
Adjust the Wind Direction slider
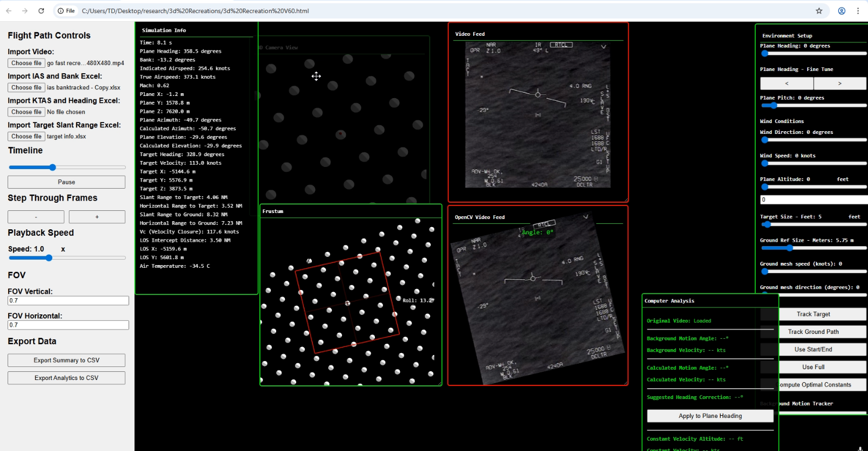[x=813, y=140]
